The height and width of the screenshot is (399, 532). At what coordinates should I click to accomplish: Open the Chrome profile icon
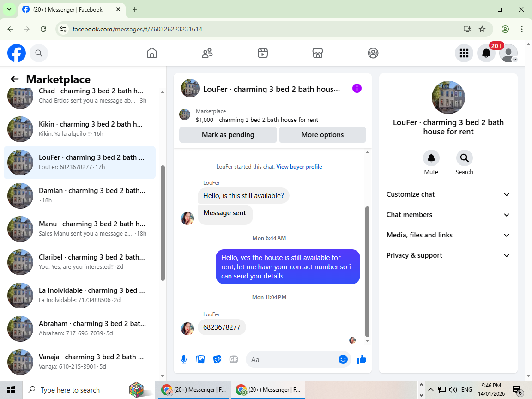click(x=505, y=29)
